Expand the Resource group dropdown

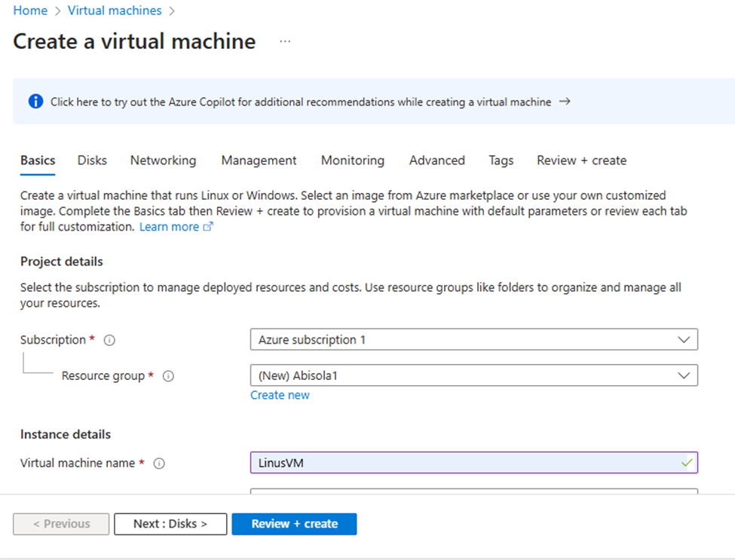coord(683,375)
